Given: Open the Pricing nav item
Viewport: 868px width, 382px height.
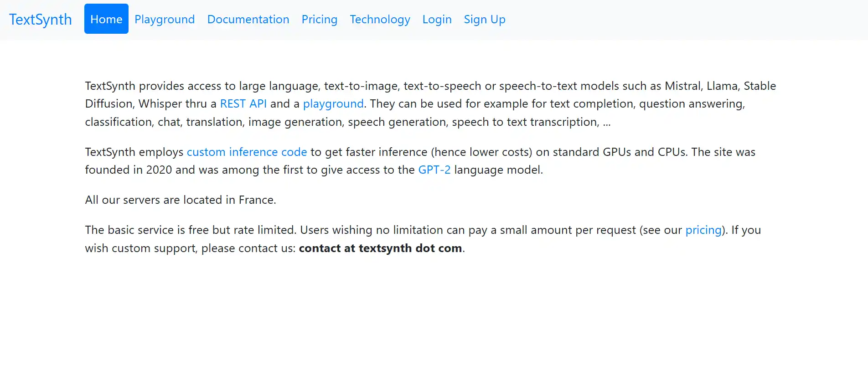Looking at the screenshot, I should 320,19.
